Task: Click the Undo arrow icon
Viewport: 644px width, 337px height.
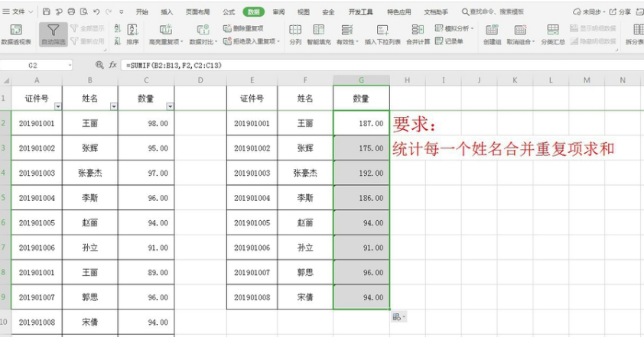Action: point(96,11)
